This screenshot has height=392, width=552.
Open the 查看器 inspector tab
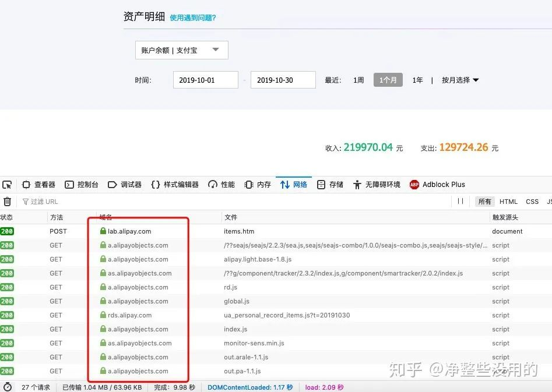tap(38, 185)
